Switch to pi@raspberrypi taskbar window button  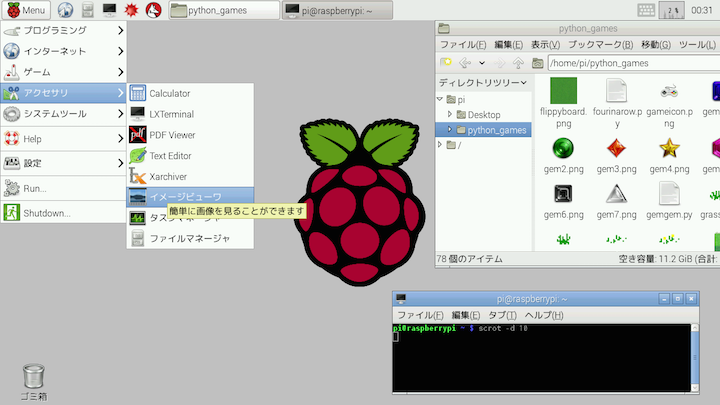(x=338, y=10)
